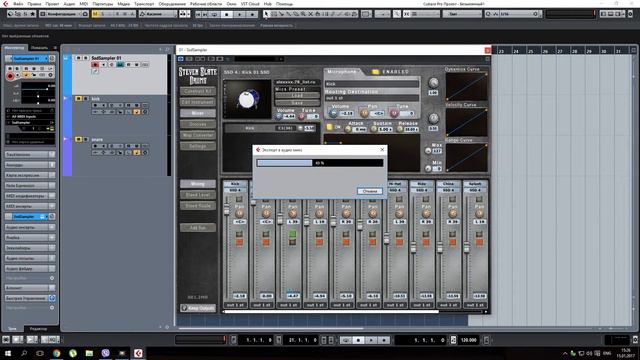Open Edit Instrument page in plugin
Screen dimensions: 640x360
pos(198,102)
